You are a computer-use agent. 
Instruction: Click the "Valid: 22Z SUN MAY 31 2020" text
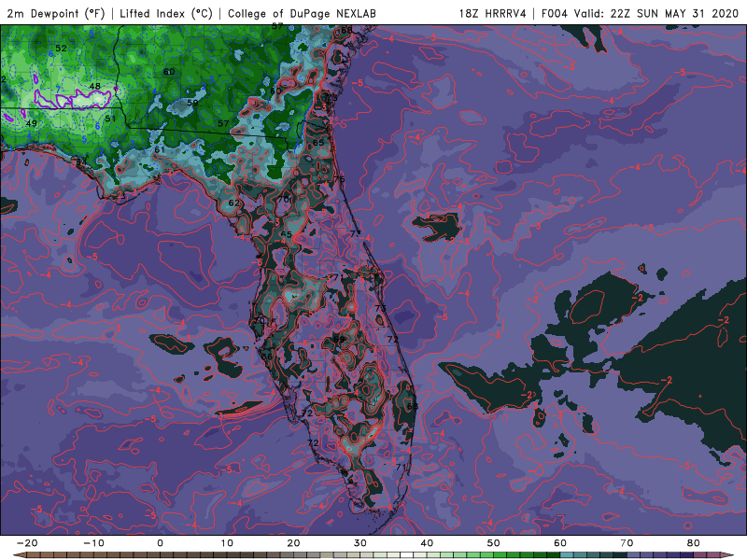[x=656, y=13]
